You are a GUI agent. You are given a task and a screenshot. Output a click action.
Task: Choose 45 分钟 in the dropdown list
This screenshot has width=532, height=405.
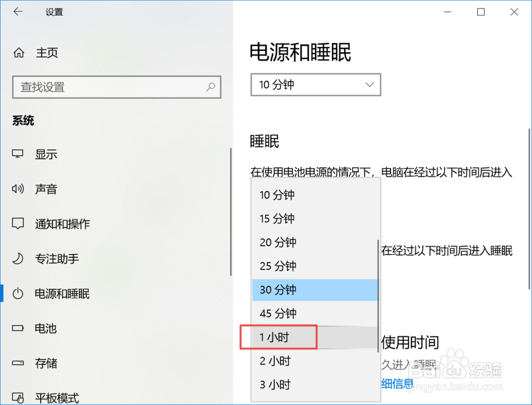pyautogui.click(x=278, y=314)
